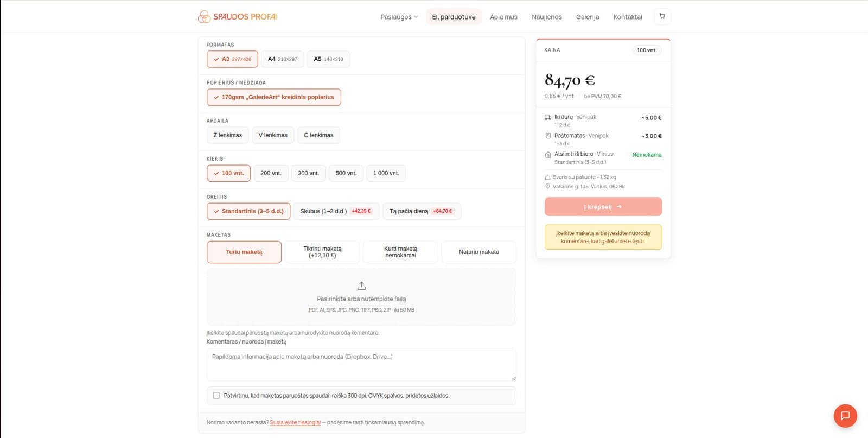The image size is (868, 438).
Task: Set quantity to 300 vnt.
Action: coord(308,173)
